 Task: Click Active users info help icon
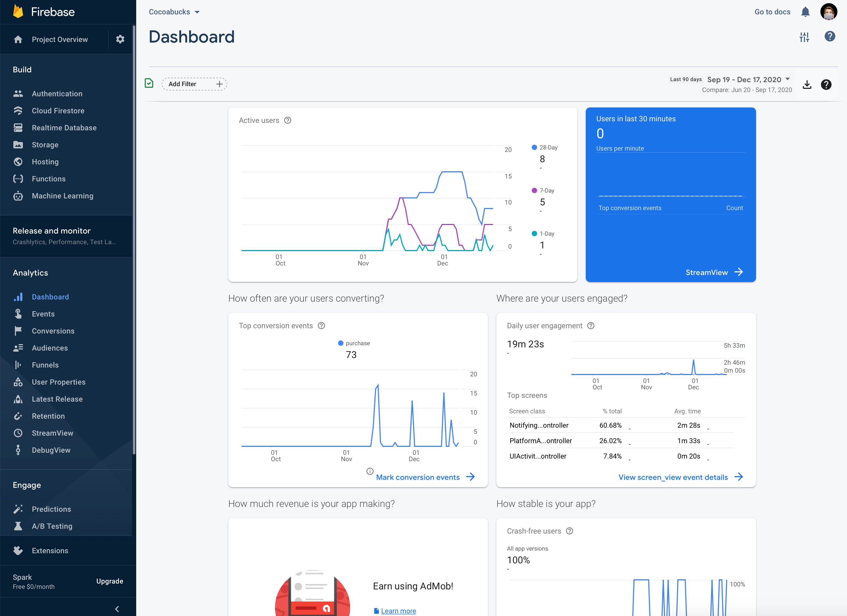tap(288, 120)
